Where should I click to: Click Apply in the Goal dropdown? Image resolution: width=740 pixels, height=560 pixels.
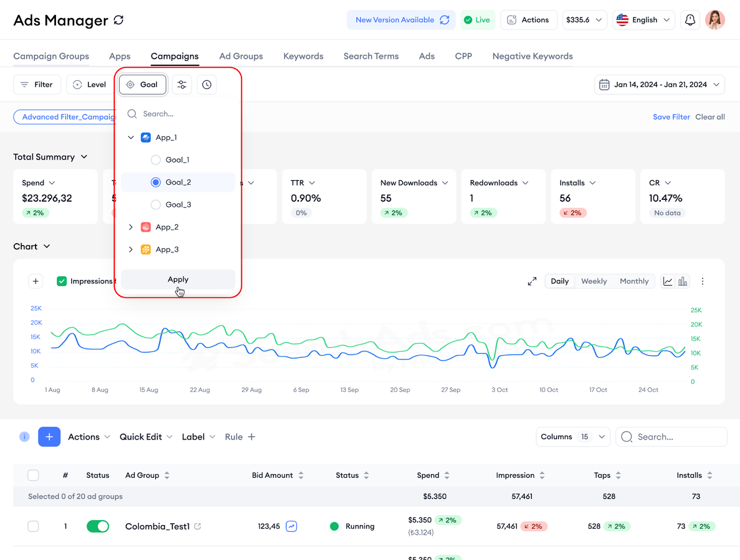coord(178,279)
